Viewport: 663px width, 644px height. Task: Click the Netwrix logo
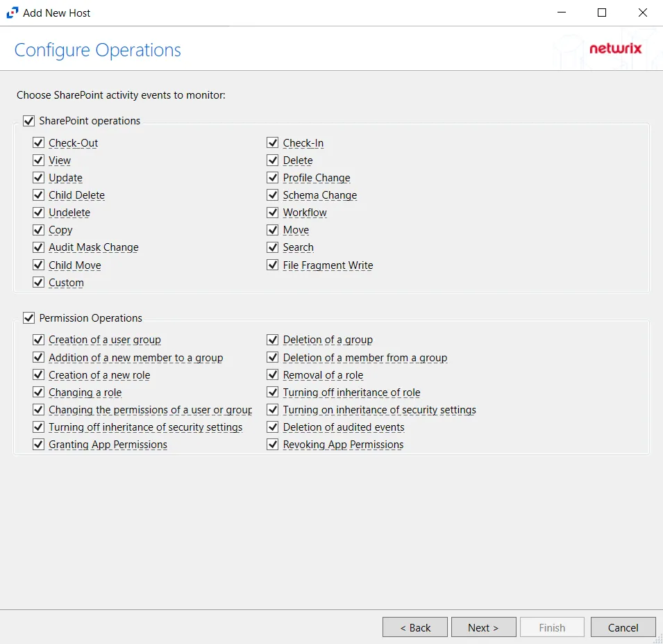pyautogui.click(x=616, y=49)
